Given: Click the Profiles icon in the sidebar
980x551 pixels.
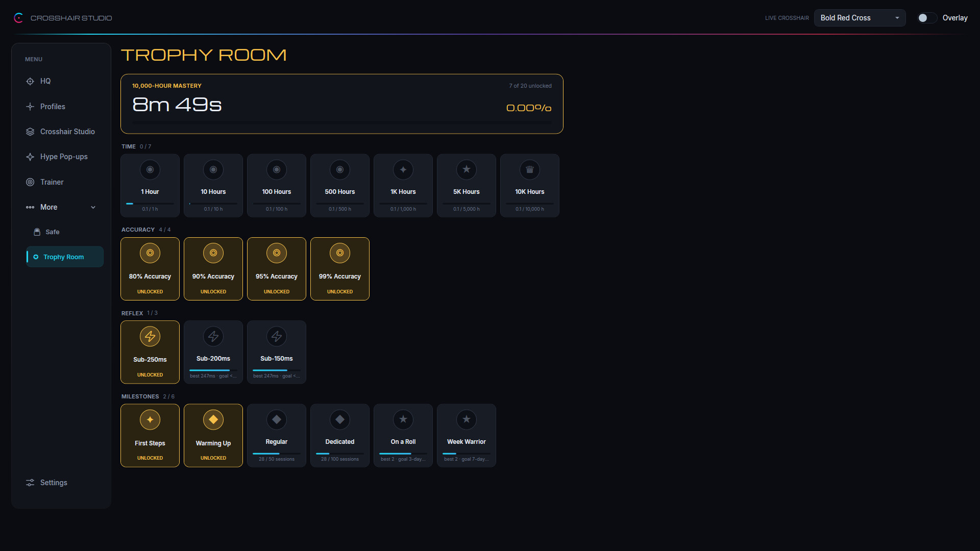Looking at the screenshot, I should (30, 107).
